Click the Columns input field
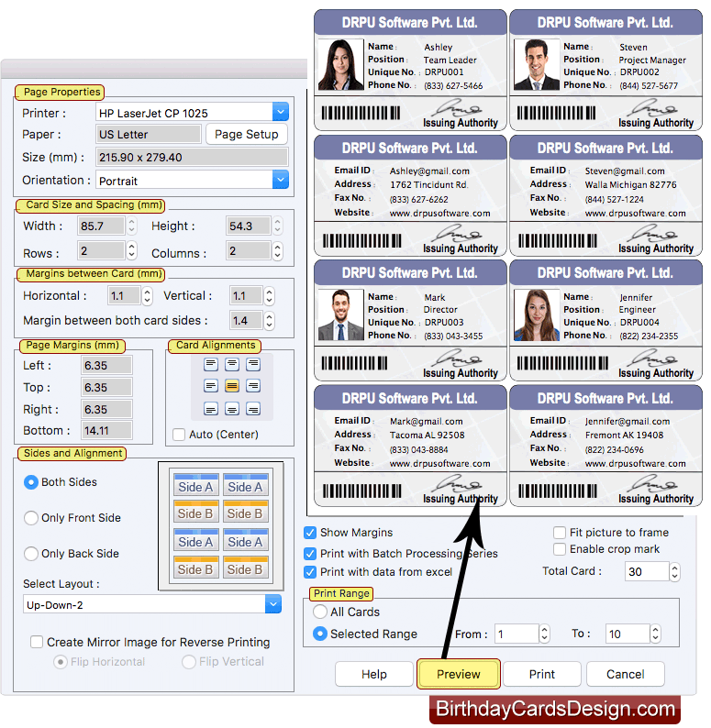Screen dimensions: 711x728 point(248,250)
